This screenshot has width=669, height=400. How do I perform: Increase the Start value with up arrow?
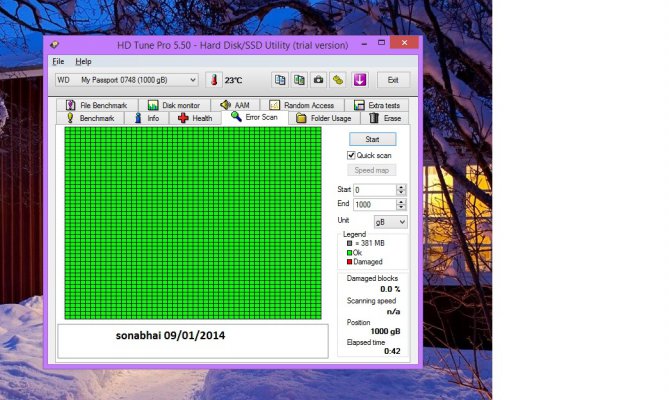401,187
